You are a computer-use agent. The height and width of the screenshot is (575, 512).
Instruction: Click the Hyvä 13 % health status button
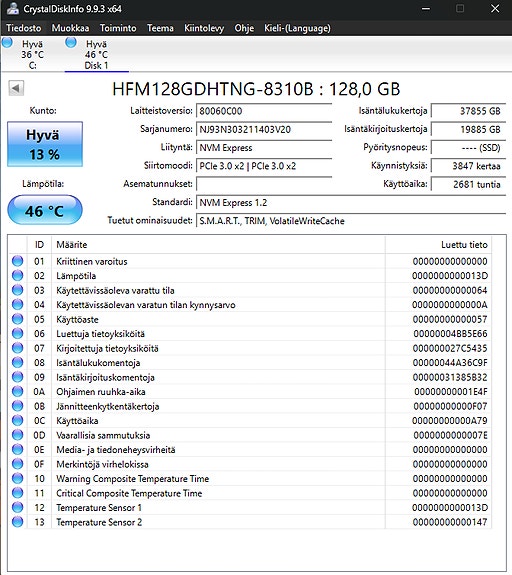[x=45, y=144]
